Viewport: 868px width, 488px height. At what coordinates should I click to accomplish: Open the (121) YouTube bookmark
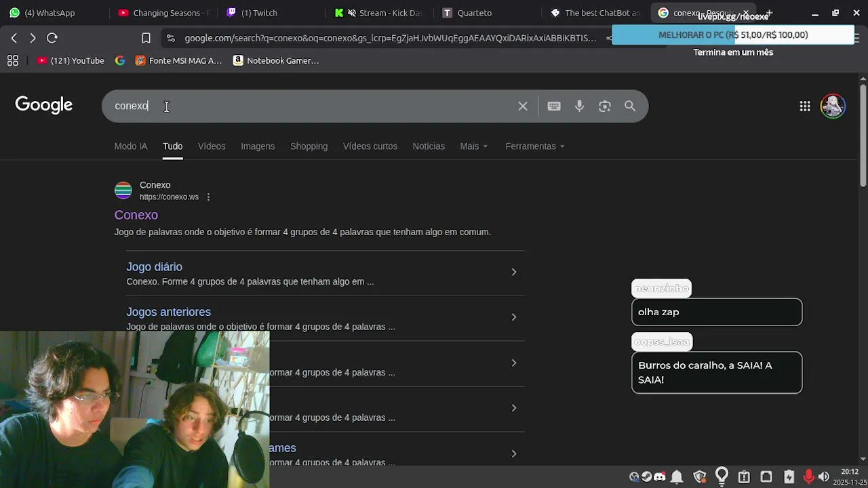coord(71,60)
